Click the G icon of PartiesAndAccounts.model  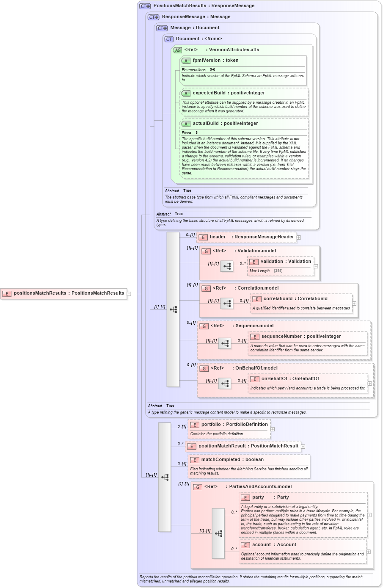point(197,487)
